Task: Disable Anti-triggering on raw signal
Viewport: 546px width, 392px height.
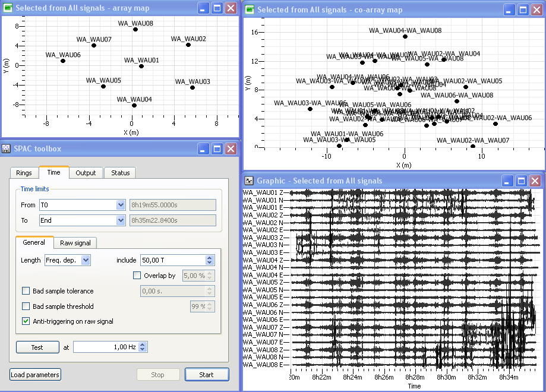Action: coord(26,321)
